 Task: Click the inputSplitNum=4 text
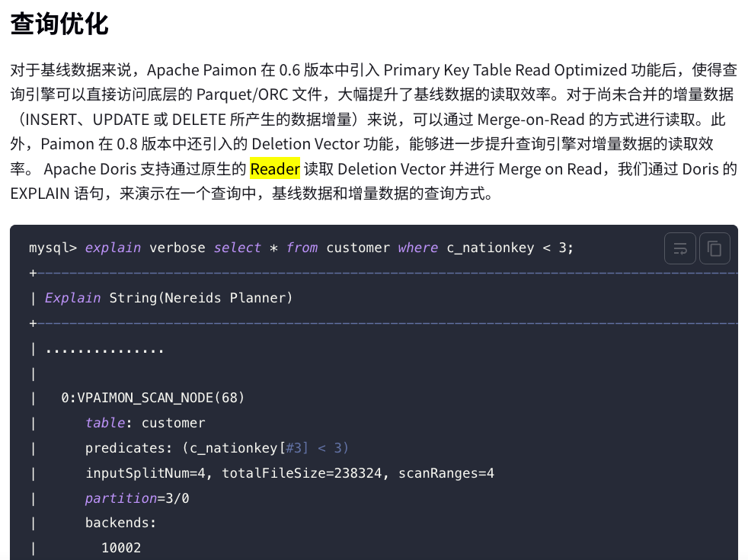pos(149,473)
